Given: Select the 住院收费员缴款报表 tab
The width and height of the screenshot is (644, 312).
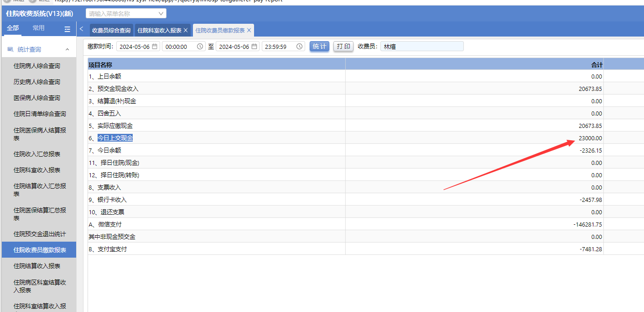Looking at the screenshot, I should [220, 31].
